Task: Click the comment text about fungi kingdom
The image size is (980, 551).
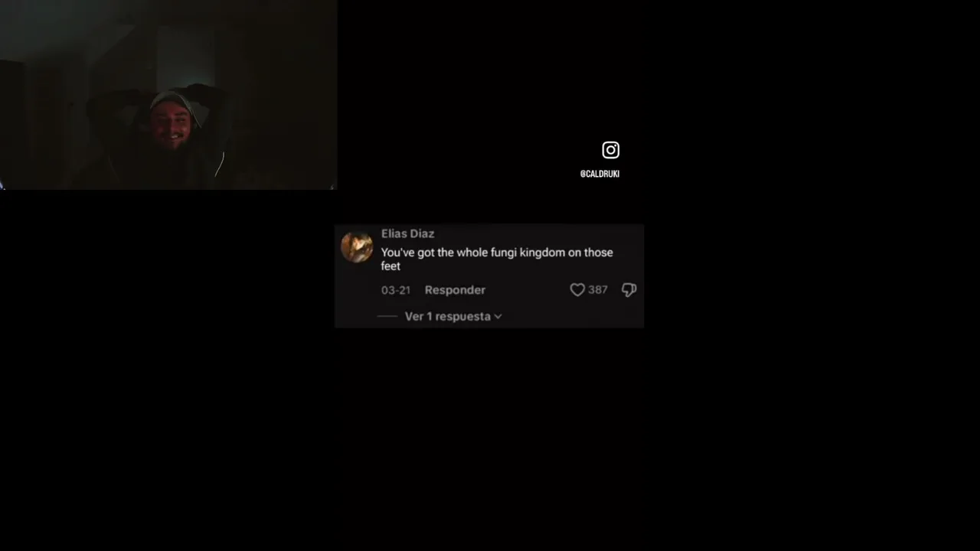Action: pyautogui.click(x=497, y=259)
